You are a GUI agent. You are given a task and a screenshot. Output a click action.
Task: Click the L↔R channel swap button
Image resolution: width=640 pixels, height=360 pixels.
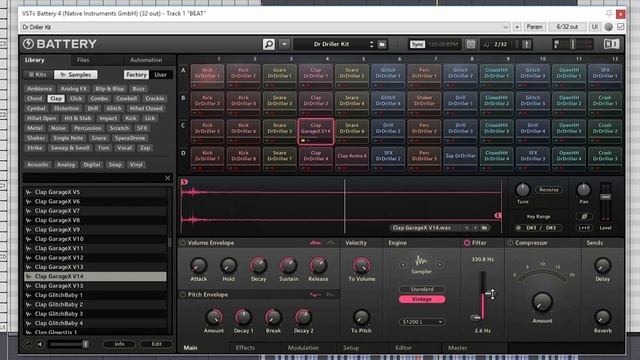(584, 228)
